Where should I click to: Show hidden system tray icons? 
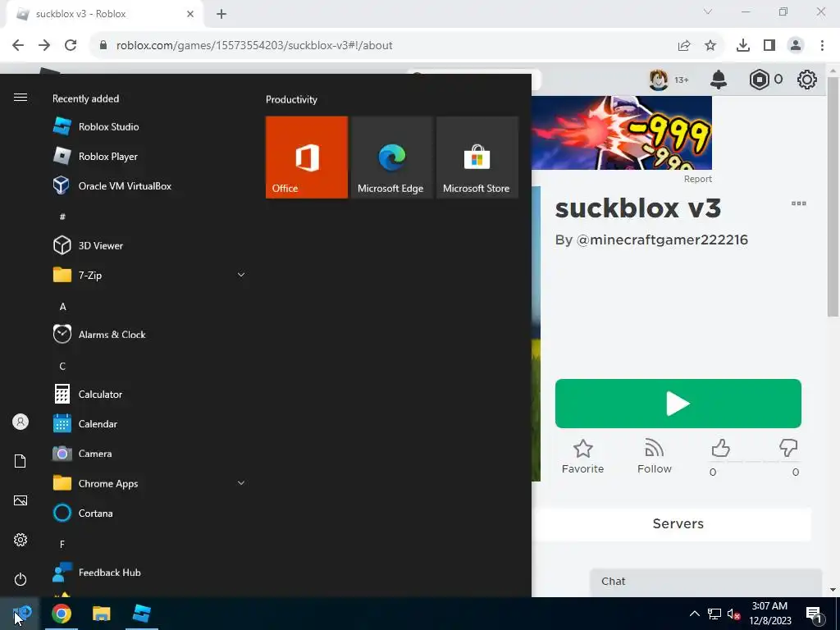tap(694, 614)
